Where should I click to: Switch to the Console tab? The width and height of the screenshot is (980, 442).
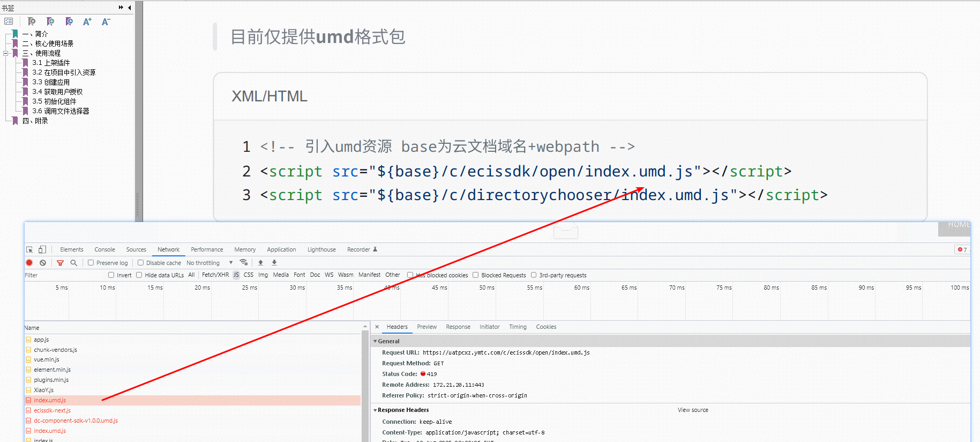pos(104,249)
